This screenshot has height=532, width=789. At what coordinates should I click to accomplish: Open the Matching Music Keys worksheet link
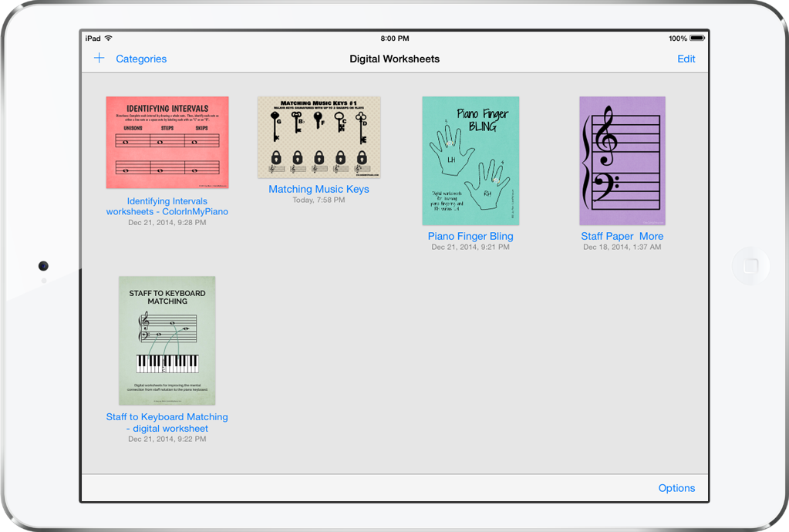[x=318, y=189]
